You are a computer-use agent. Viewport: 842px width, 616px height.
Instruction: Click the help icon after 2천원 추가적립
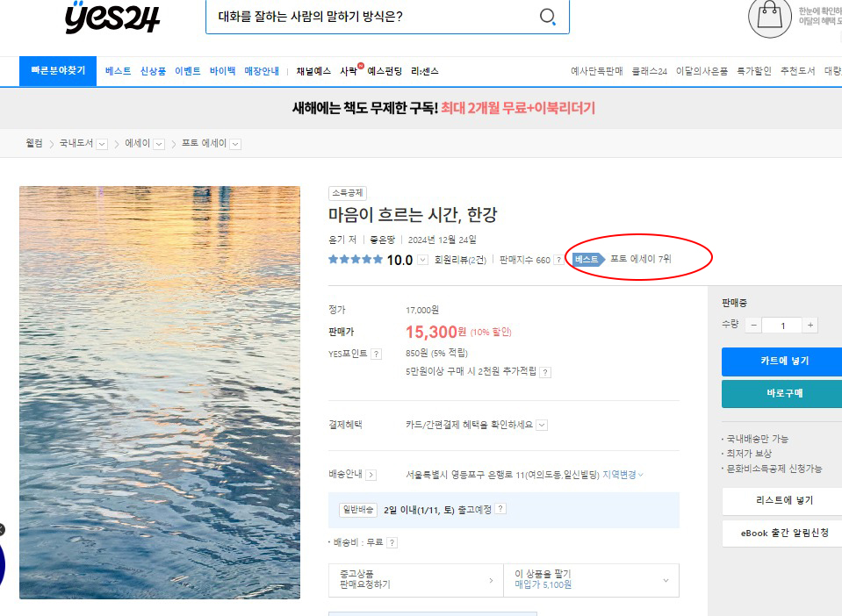(x=545, y=372)
